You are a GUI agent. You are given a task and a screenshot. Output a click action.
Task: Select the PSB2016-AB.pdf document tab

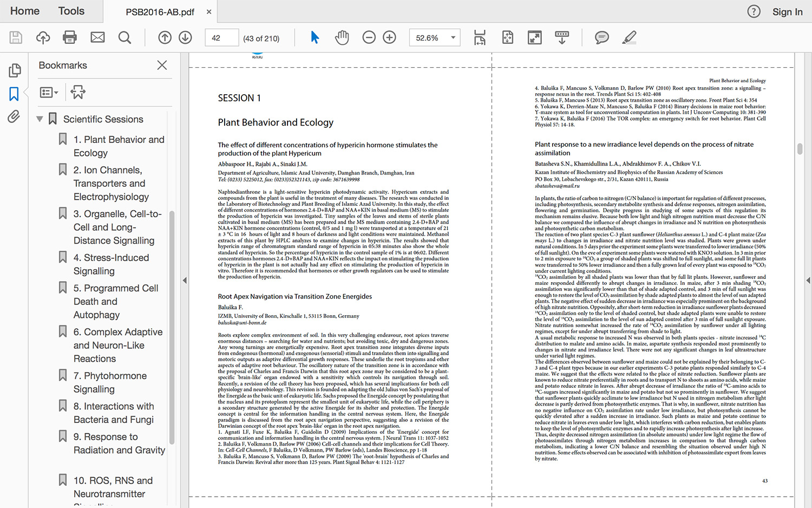[160, 12]
